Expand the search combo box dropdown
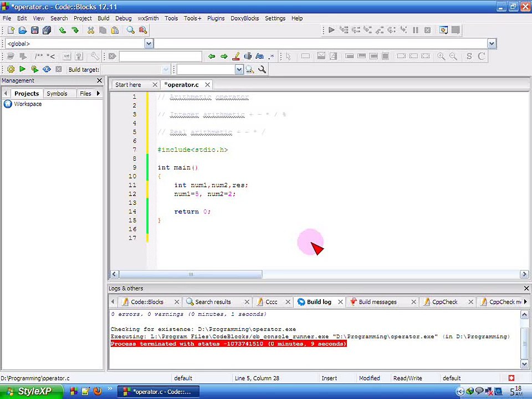The image size is (532, 399). click(x=239, y=70)
